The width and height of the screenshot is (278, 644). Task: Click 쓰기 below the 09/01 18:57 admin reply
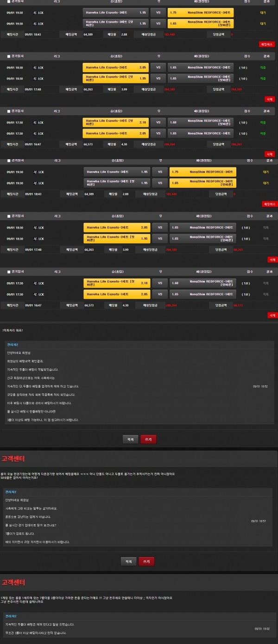pos(146,561)
